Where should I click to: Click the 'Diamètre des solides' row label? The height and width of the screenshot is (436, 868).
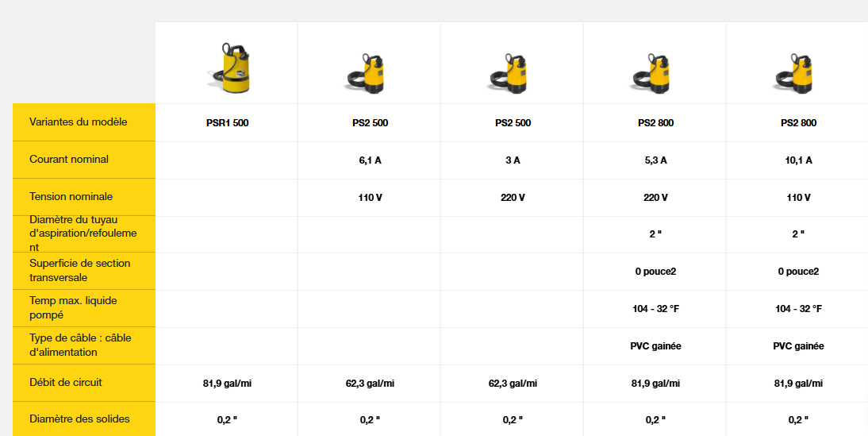coord(79,419)
